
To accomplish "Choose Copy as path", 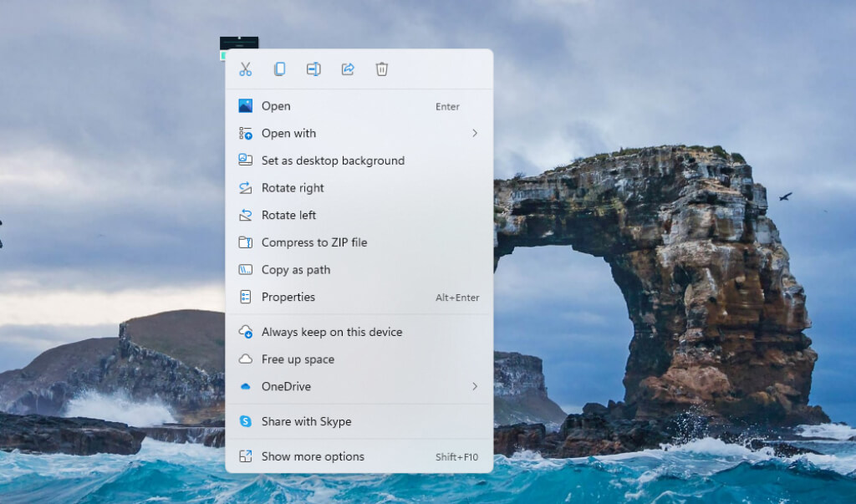I will tap(295, 270).
